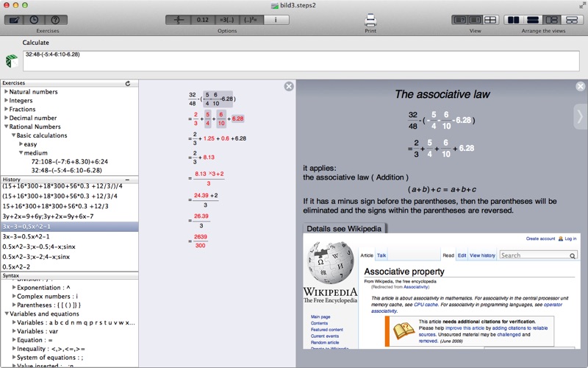Go to next explanation with right chevron
The width and height of the screenshot is (588, 368).
coord(580,116)
